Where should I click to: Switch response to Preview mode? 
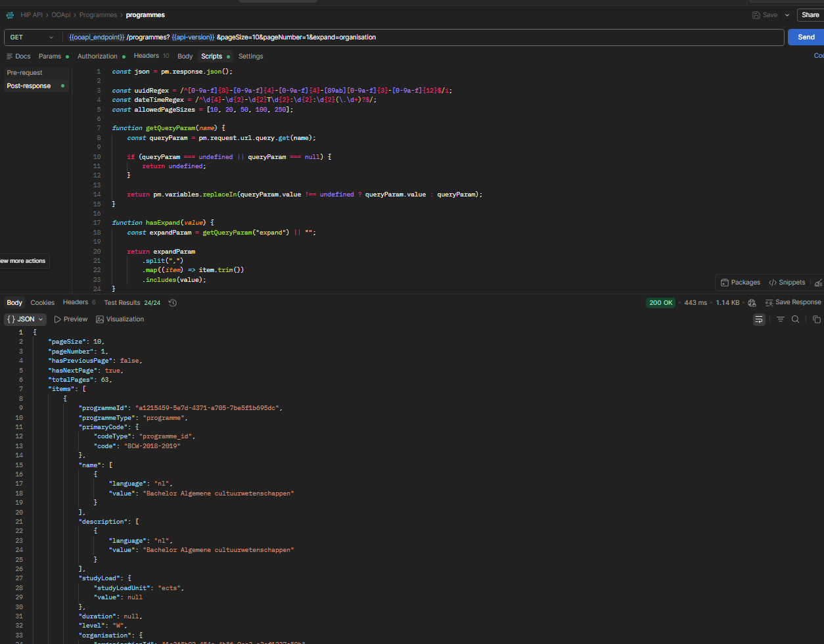[x=71, y=319]
